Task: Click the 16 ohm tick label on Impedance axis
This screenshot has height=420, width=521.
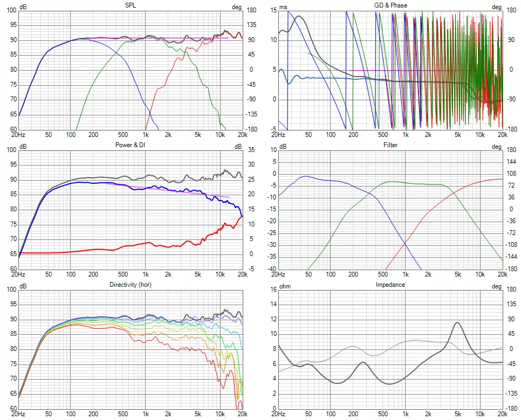Action: tap(272, 289)
